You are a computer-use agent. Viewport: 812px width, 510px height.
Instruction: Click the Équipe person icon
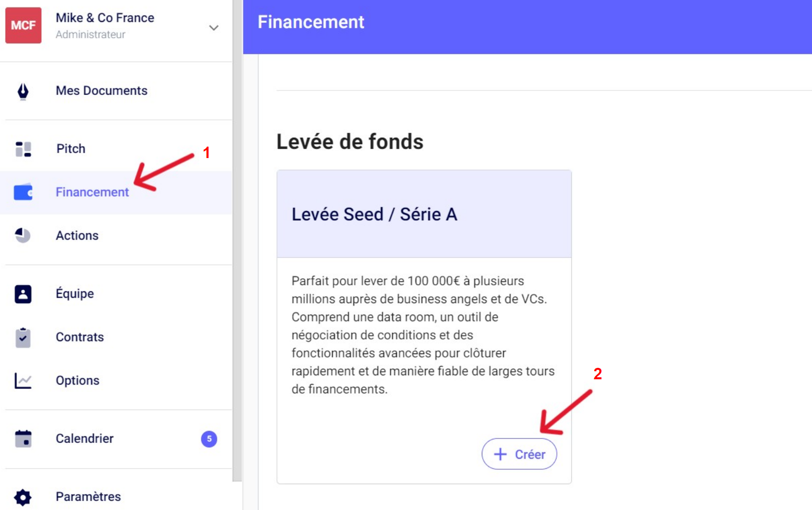coord(23,294)
